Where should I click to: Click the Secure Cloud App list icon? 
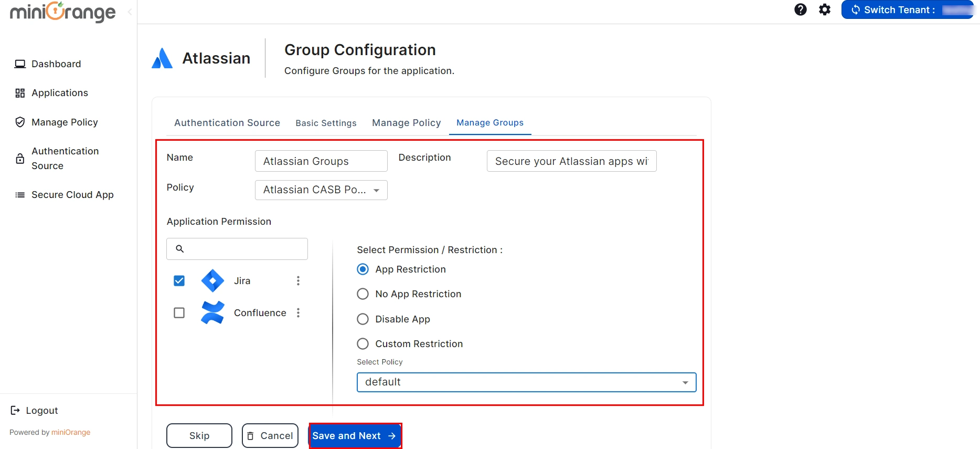(20, 195)
